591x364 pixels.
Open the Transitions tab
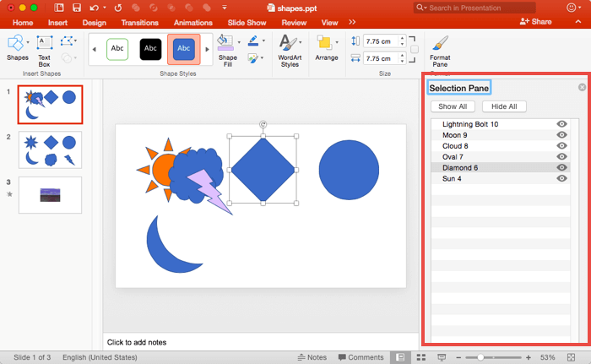coord(139,22)
